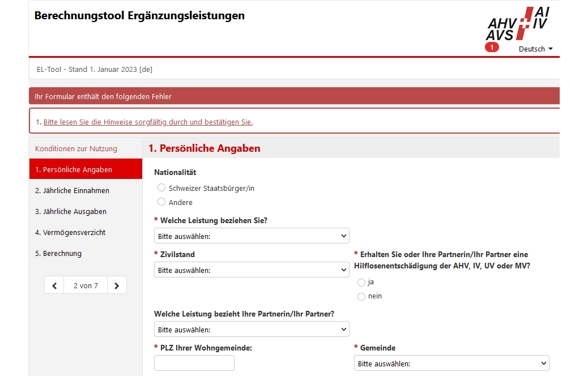The width and height of the screenshot is (588, 376).
Task: Choose ja for Hilflosenentschädigung
Action: pos(361,283)
